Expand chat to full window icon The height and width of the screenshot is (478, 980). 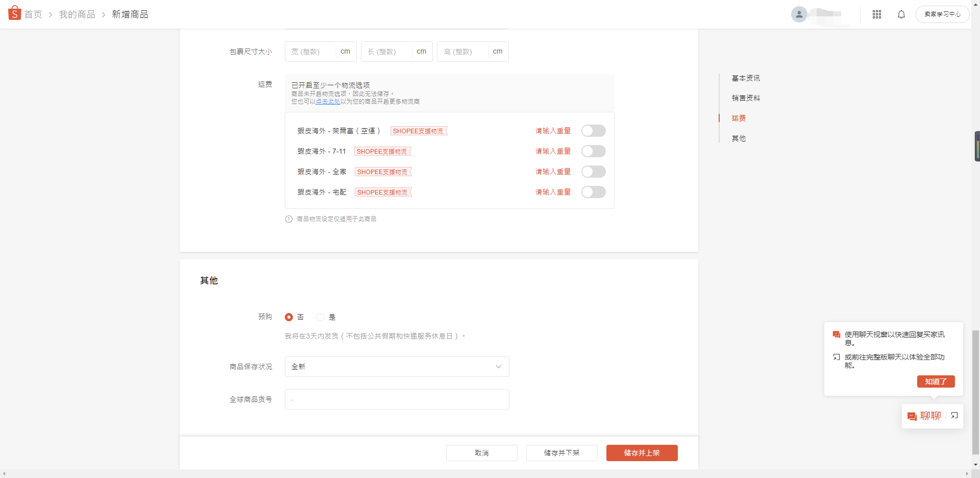pos(954,416)
